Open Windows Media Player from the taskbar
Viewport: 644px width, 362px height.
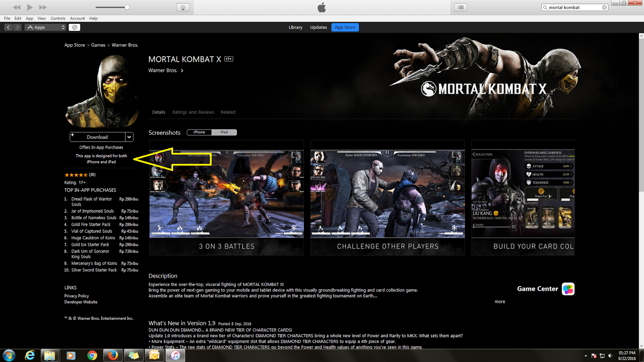[x=71, y=355]
